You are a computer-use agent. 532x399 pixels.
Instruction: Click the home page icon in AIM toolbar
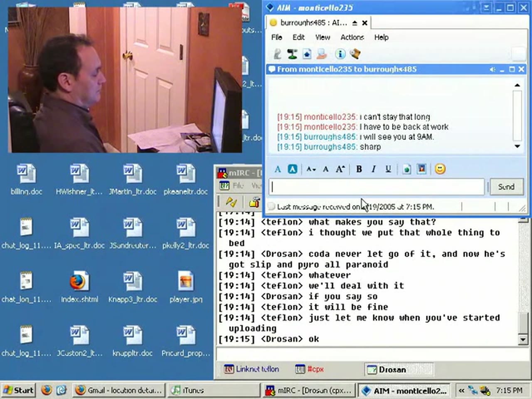(307, 54)
